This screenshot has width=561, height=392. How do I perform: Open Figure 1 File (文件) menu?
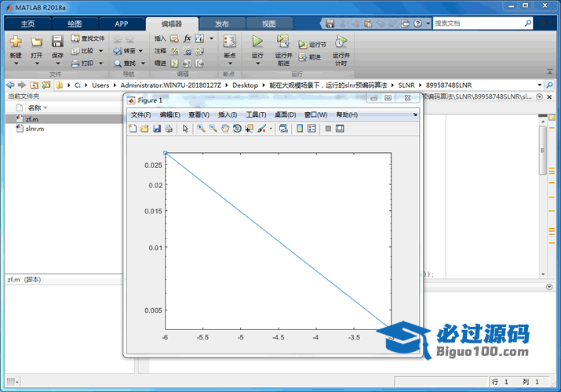point(140,114)
